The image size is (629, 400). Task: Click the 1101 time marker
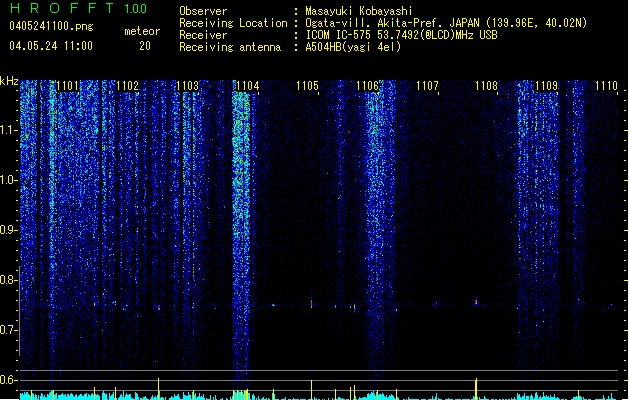tap(67, 86)
